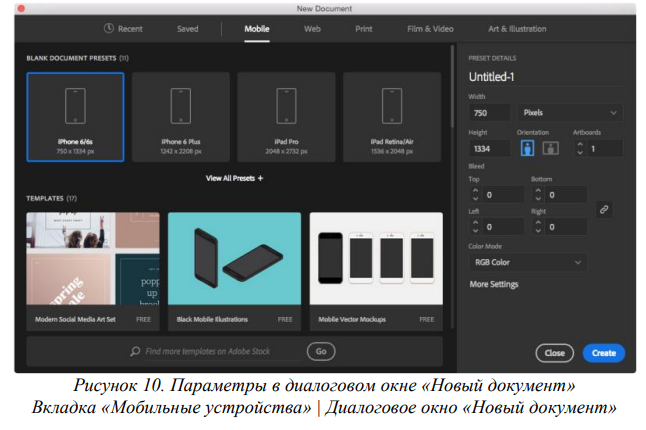646x430 pixels.
Task: Open the Art & Illustration tab
Action: click(x=517, y=29)
